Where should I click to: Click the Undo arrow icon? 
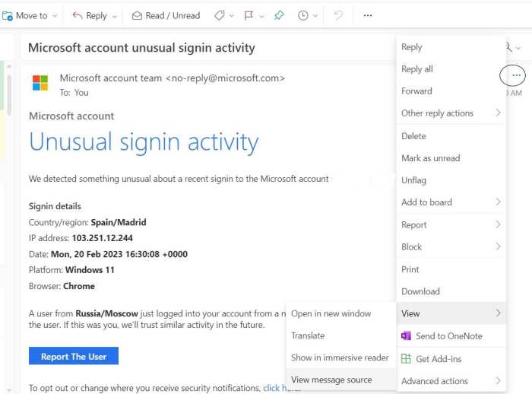[338, 15]
